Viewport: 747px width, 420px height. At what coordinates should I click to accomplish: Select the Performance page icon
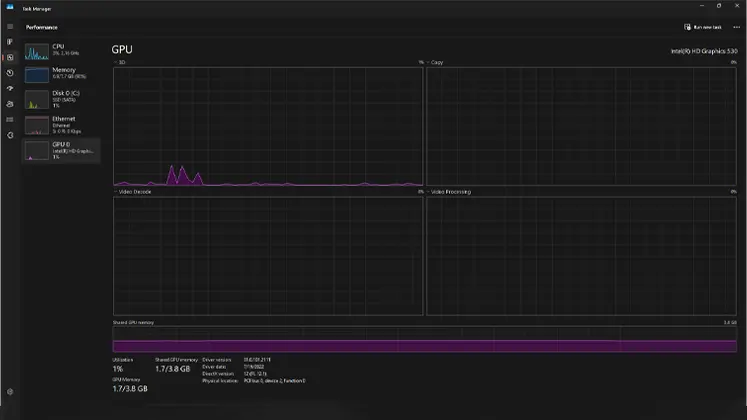point(10,57)
